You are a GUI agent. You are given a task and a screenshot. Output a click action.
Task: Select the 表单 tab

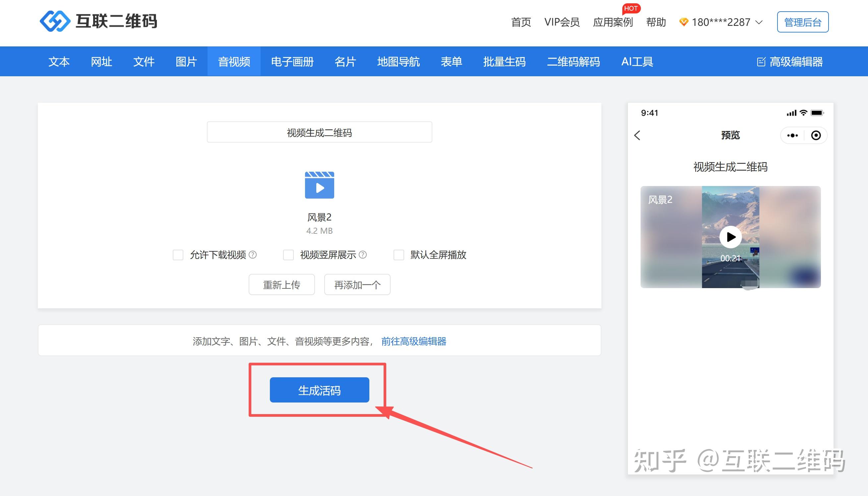point(451,62)
